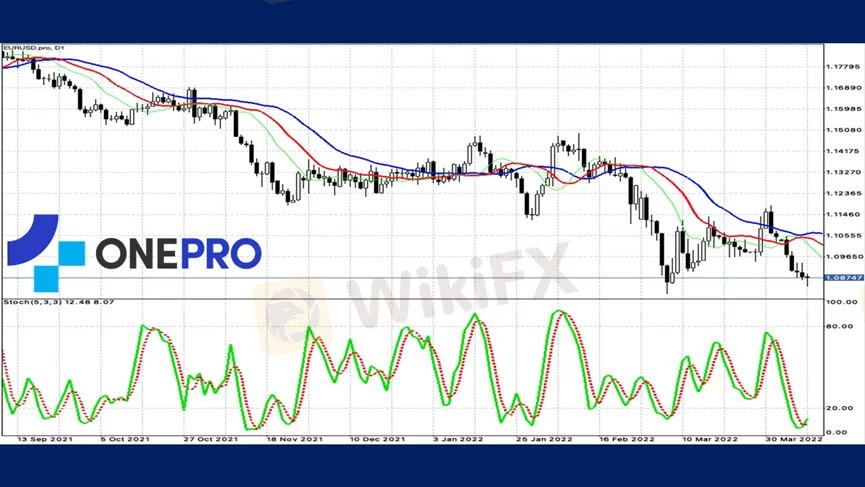Image resolution: width=865 pixels, height=487 pixels.
Task: Click the Stoch(5,3,3) indicator label
Action: click(x=59, y=302)
